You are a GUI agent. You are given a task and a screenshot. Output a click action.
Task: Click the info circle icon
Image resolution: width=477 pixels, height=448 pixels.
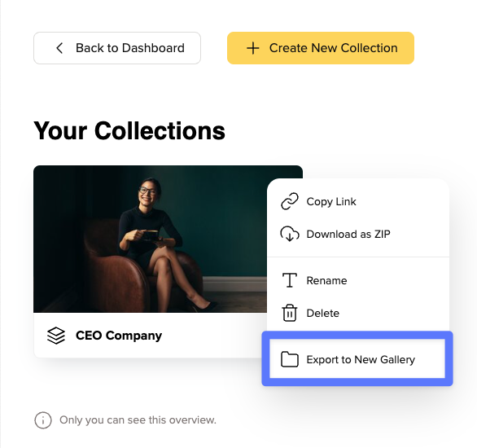43,420
